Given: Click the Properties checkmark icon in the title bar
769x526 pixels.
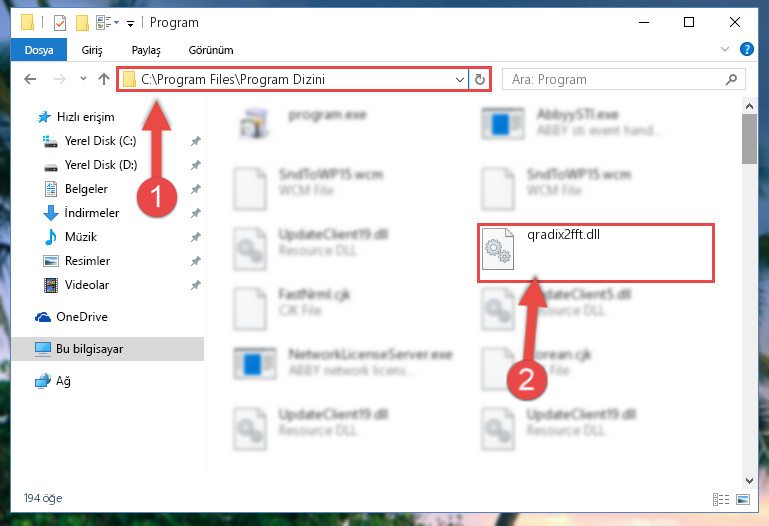Looking at the screenshot, I should pyautogui.click(x=60, y=23).
